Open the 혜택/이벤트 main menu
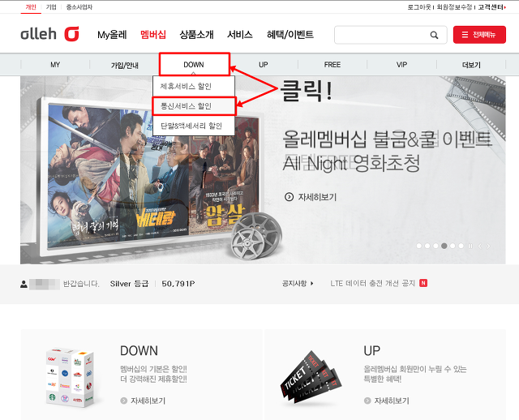 290,34
